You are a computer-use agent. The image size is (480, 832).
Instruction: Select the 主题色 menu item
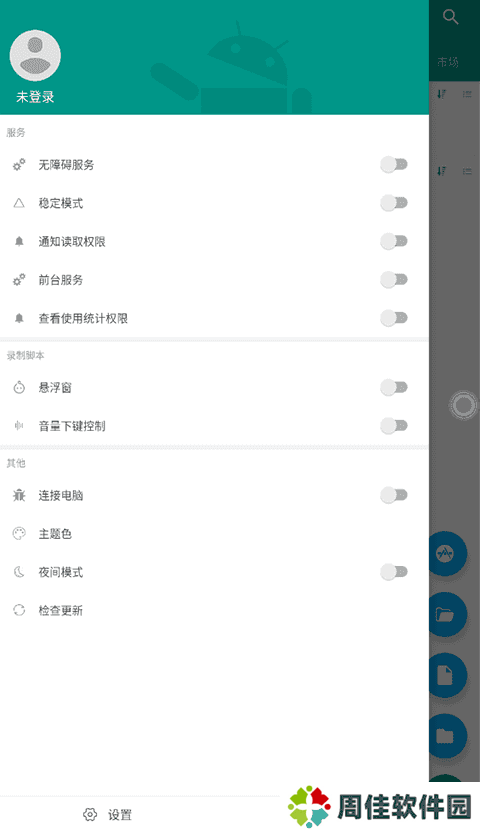click(214, 534)
